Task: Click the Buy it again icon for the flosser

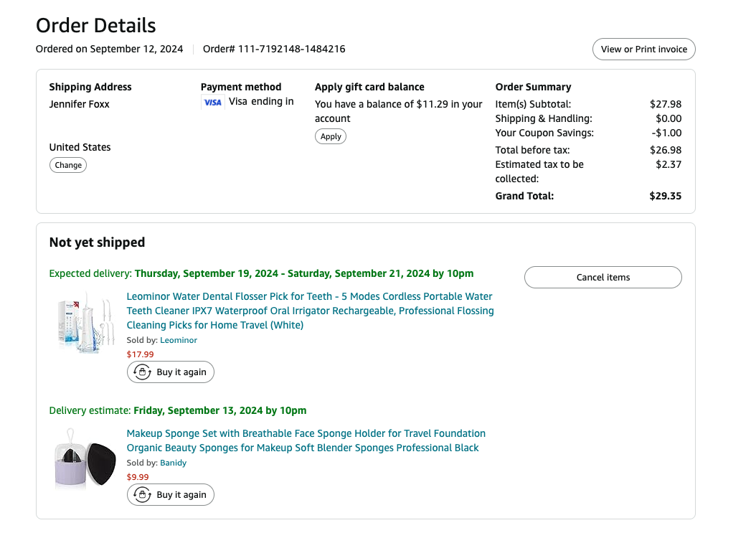Action: pyautogui.click(x=142, y=372)
